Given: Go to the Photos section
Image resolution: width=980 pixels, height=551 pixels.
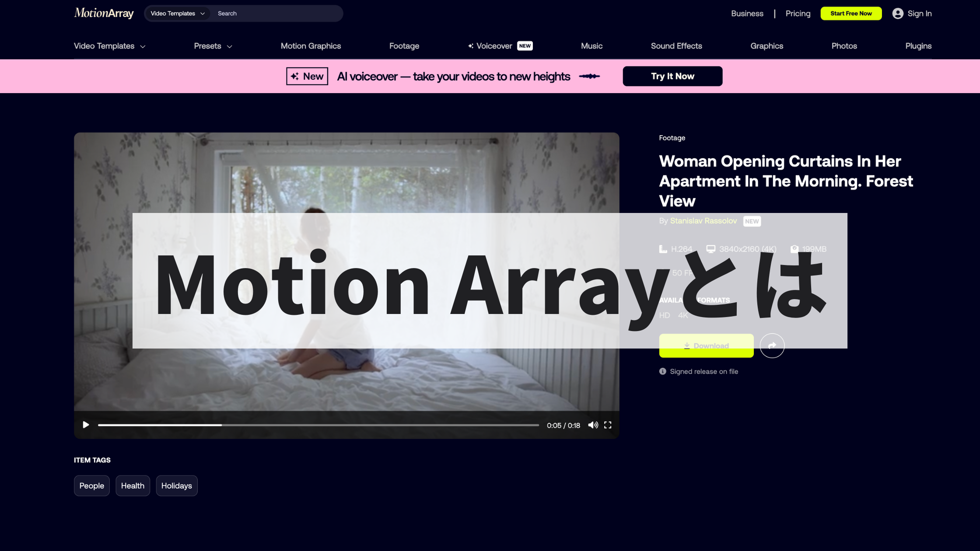Looking at the screenshot, I should tap(844, 46).
